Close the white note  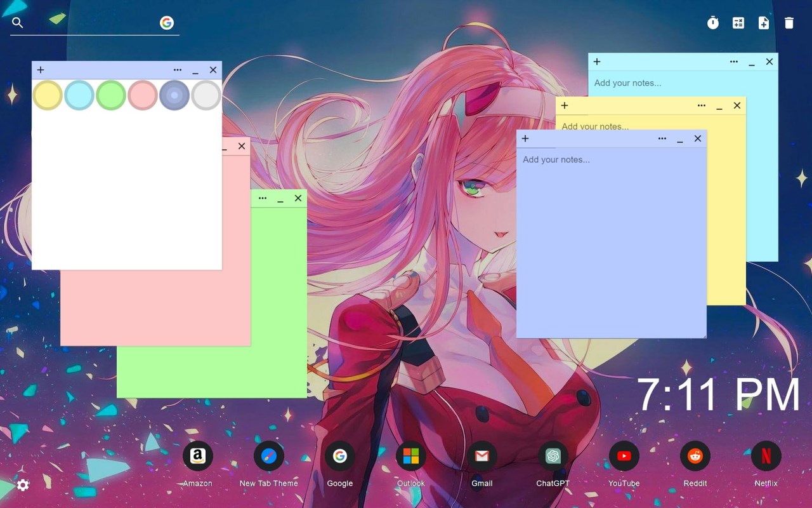click(x=213, y=70)
